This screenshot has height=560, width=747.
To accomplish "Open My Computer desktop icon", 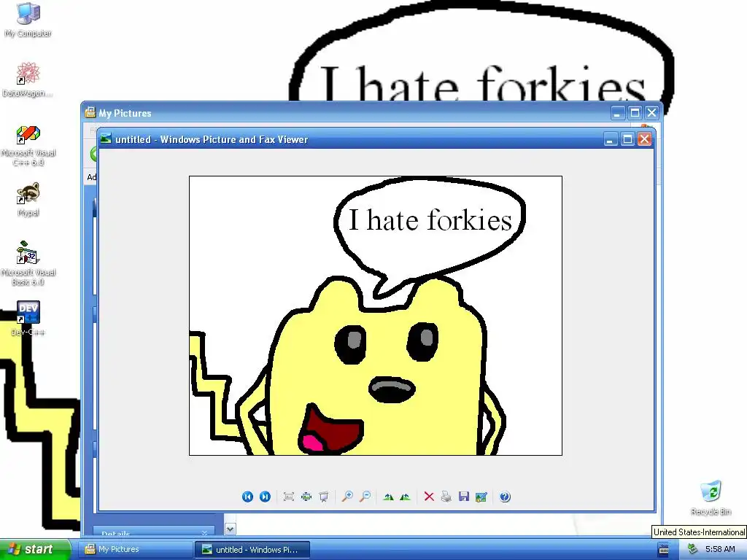I will coord(28,20).
